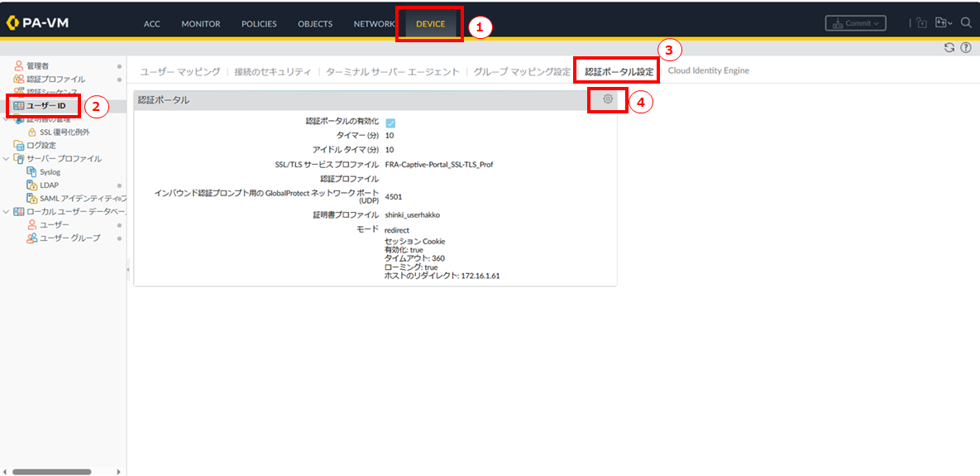This screenshot has height=476, width=980.
Task: Select ユーザー under local user database
Action: click(55, 224)
